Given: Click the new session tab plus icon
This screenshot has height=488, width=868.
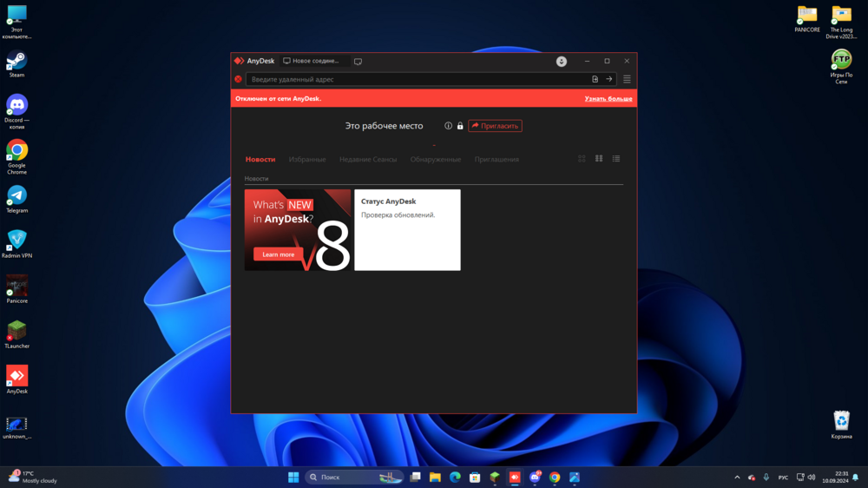Looking at the screenshot, I should tap(358, 62).
